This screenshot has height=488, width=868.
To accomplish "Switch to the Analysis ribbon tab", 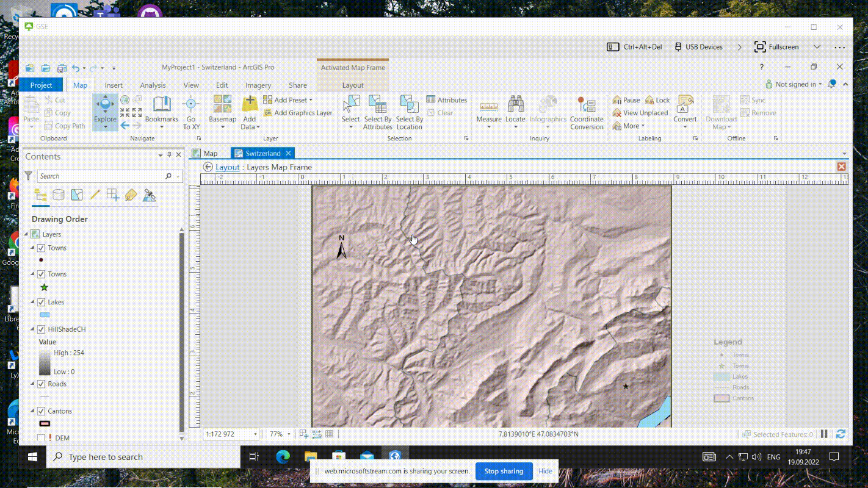I will pyautogui.click(x=153, y=85).
